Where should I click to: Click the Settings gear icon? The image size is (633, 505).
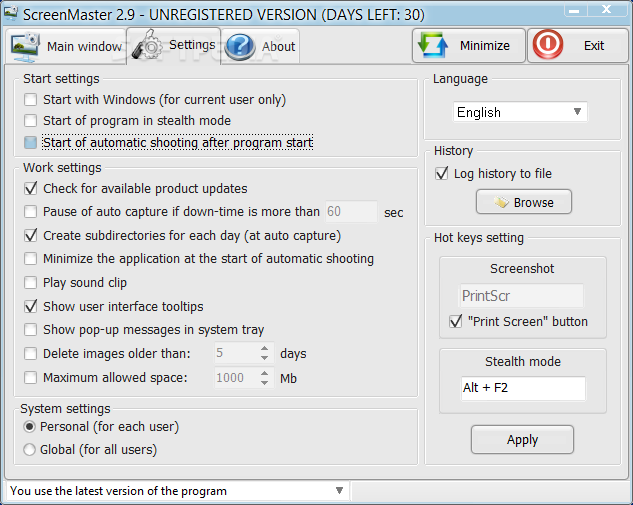click(147, 45)
